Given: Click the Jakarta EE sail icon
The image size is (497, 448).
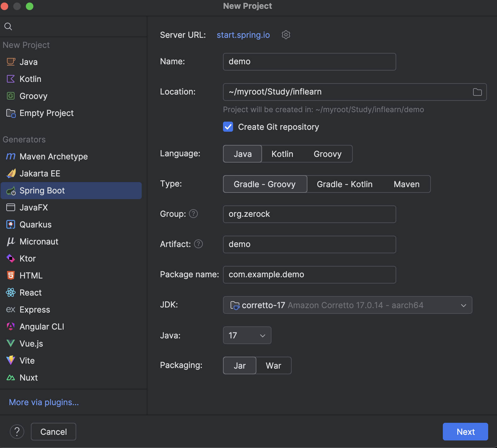Looking at the screenshot, I should (x=11, y=173).
